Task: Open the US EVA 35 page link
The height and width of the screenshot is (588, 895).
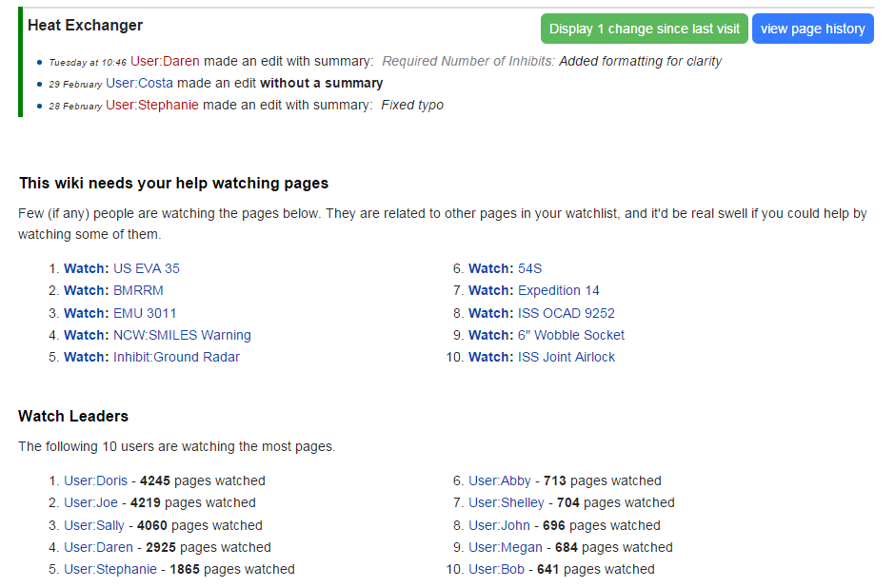Action: click(x=147, y=268)
